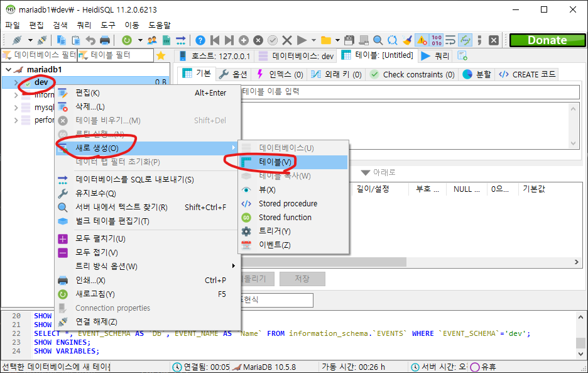588x373 pixels.
Task: Choose 이벤트(Z) in the submenu
Action: [293, 245]
